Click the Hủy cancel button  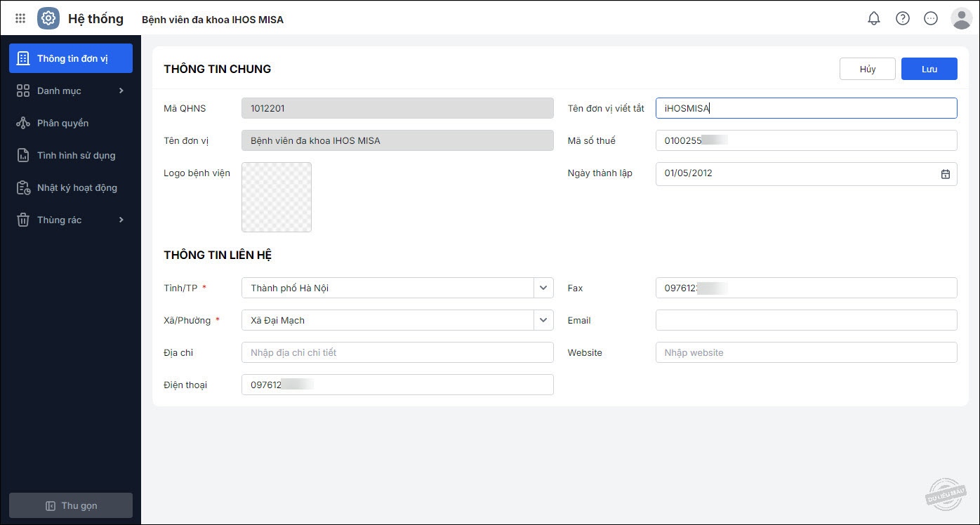pos(868,69)
